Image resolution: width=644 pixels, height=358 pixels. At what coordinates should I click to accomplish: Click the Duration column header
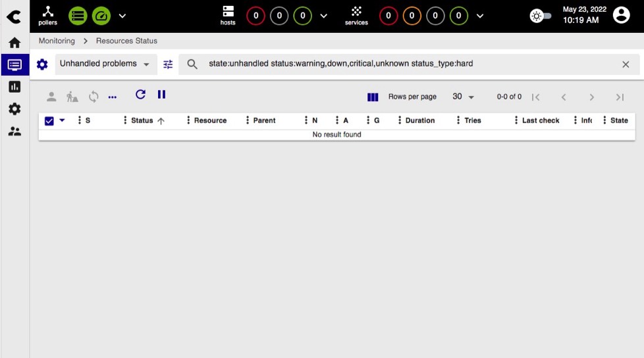(x=419, y=120)
